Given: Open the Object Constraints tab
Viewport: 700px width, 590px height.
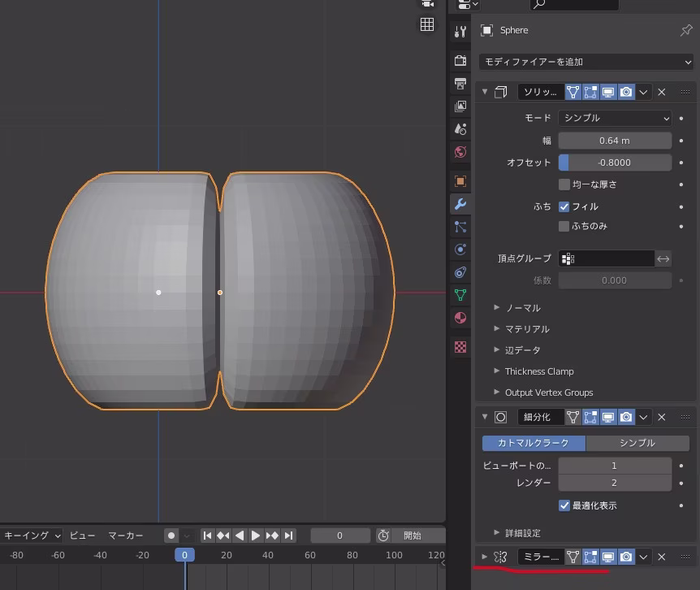Looking at the screenshot, I should pyautogui.click(x=460, y=272).
